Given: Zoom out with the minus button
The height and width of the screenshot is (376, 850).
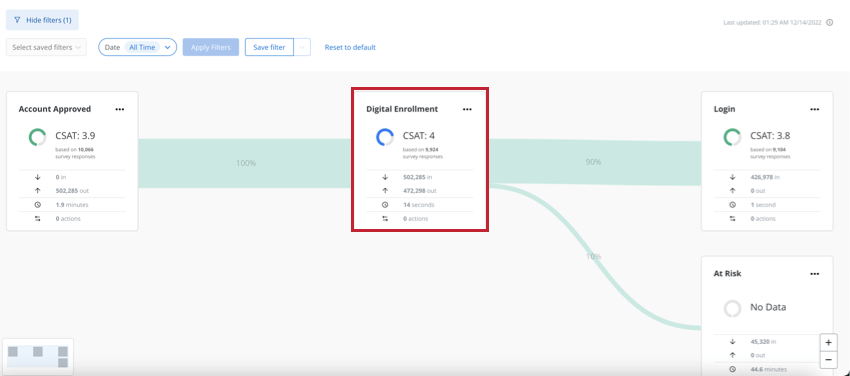Looking at the screenshot, I should (828, 359).
